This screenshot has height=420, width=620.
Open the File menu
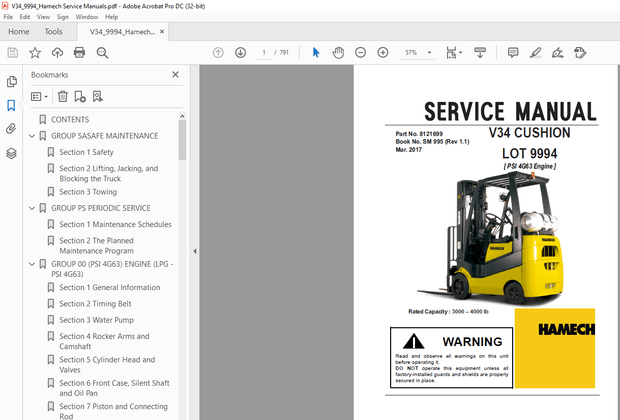[8, 17]
